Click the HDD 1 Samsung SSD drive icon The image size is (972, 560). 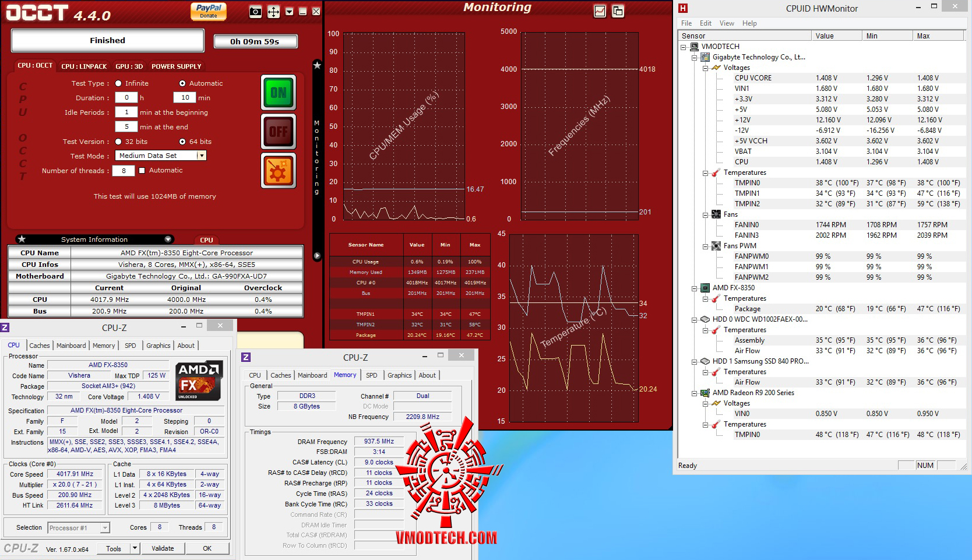click(705, 361)
